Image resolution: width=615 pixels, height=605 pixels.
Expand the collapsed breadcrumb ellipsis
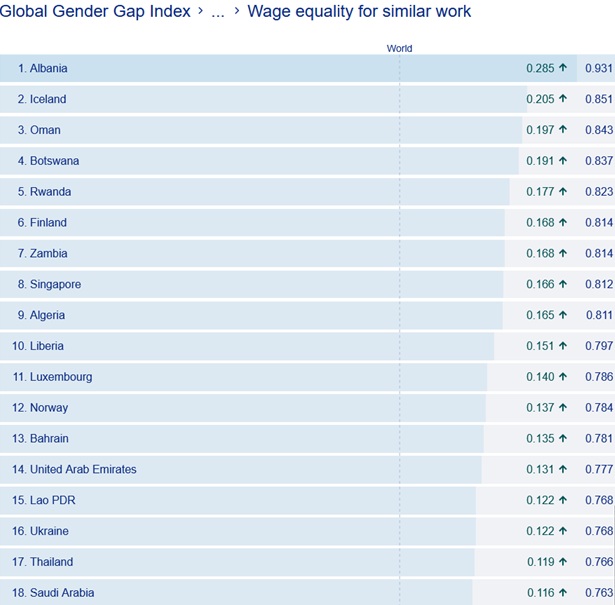(x=217, y=12)
